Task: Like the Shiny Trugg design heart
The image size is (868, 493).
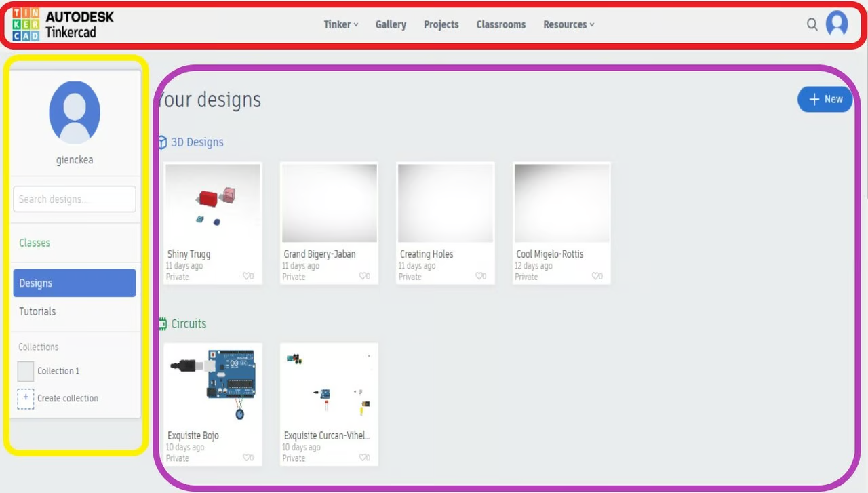Action: (x=248, y=277)
